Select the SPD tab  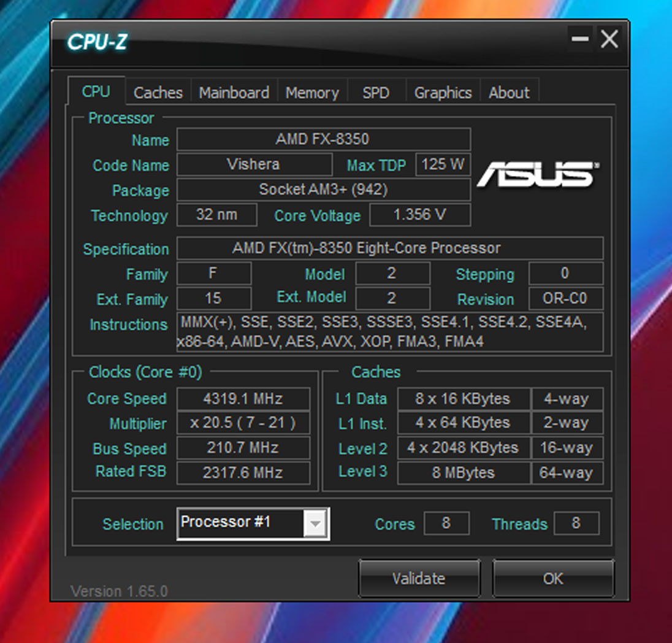click(x=376, y=93)
